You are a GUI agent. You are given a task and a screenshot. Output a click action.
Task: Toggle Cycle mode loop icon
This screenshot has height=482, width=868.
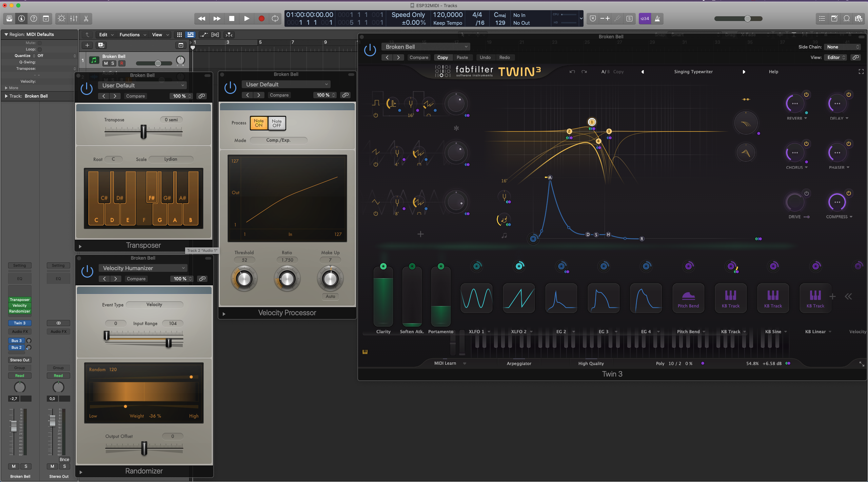275,19
